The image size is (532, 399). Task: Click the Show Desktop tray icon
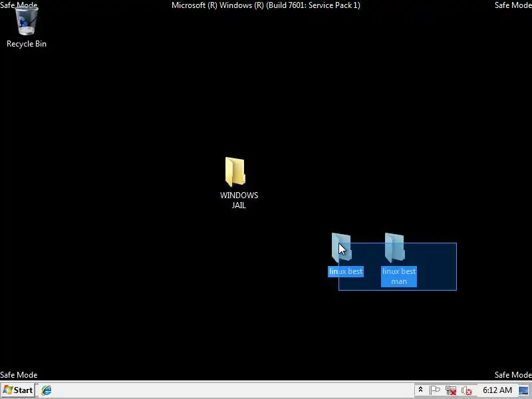point(523,390)
